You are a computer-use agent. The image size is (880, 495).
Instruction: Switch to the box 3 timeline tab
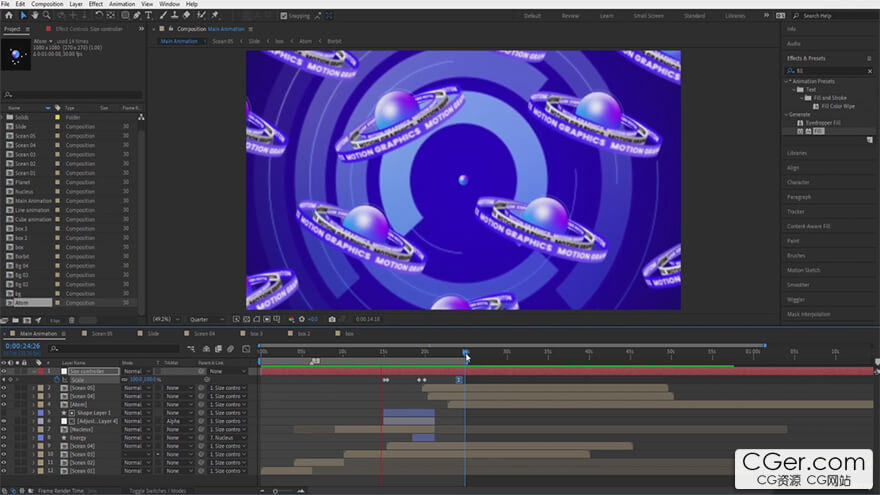tap(256, 333)
